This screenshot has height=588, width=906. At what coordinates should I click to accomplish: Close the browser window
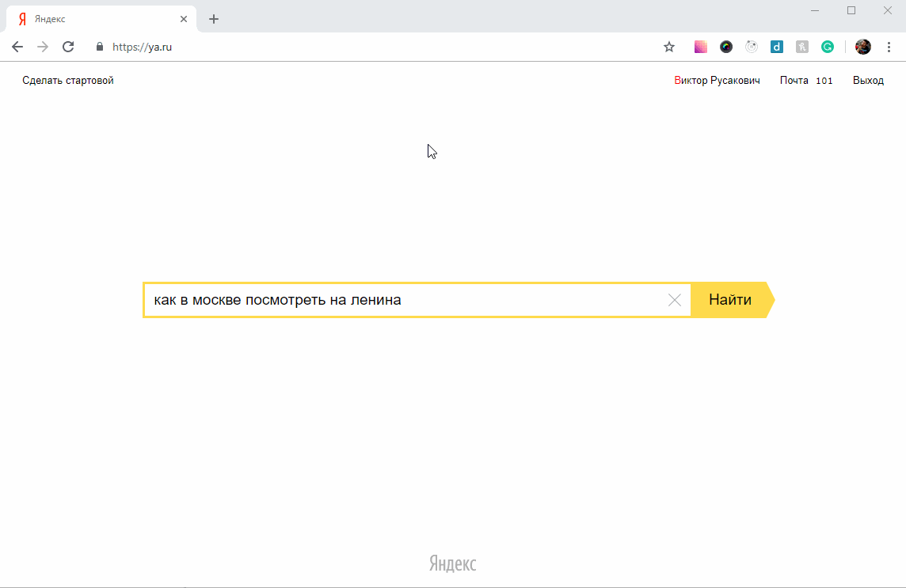(x=888, y=10)
